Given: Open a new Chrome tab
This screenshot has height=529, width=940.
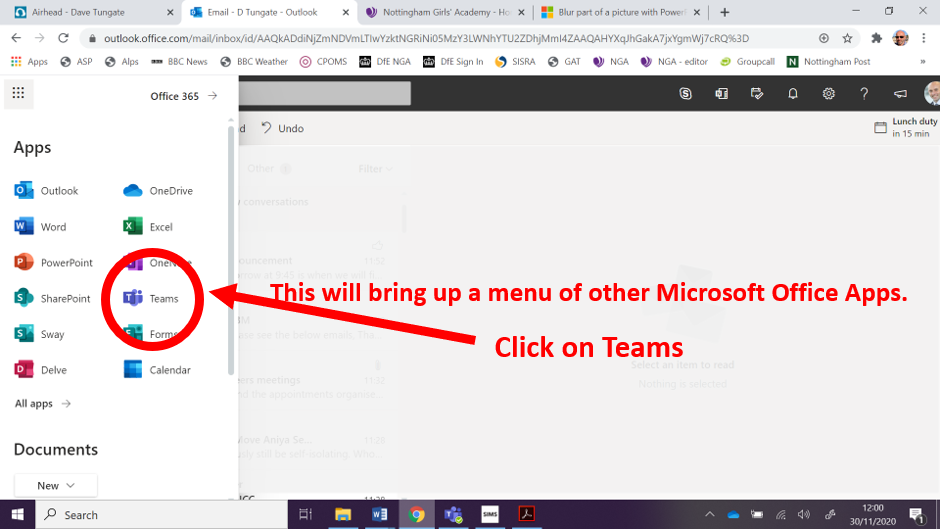Looking at the screenshot, I should click(x=725, y=12).
